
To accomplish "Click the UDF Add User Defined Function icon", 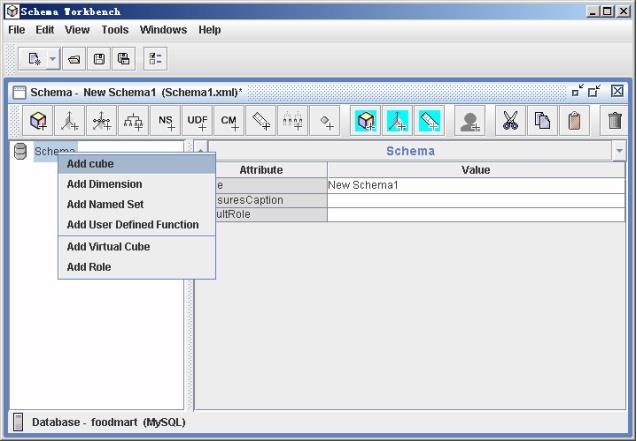I will (197, 121).
